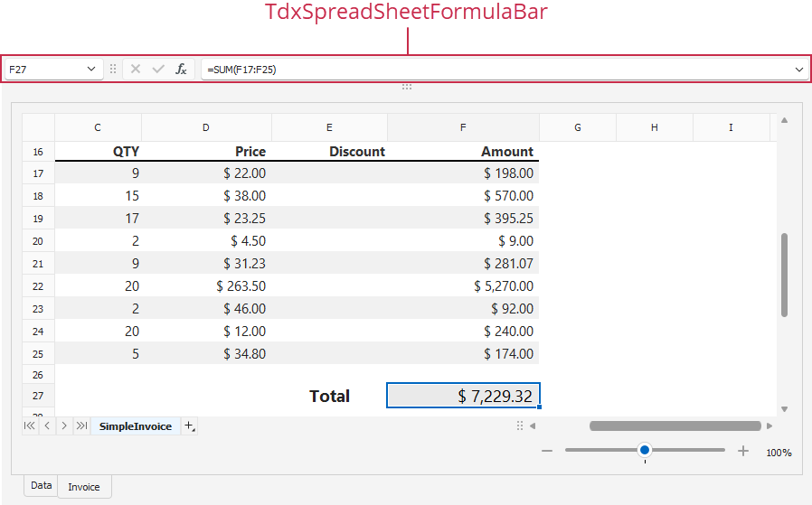Click the tab splitter grip near scrollbar
812x505 pixels.
click(x=519, y=426)
